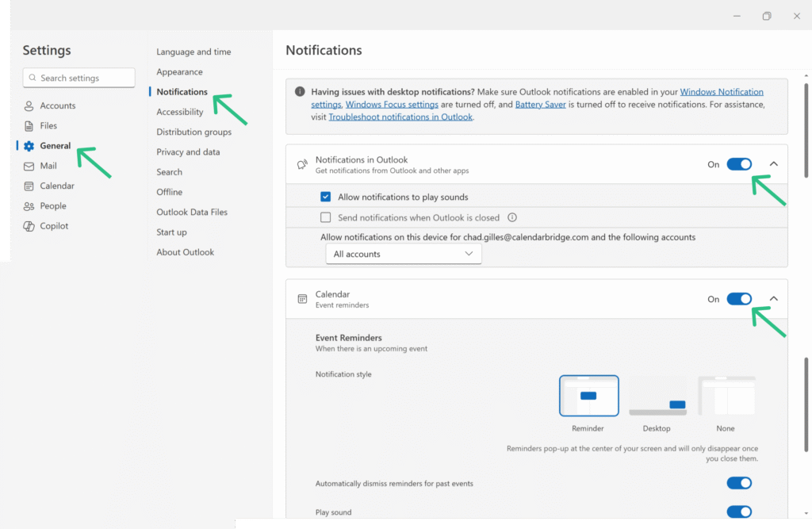Collapse the Notifications in Outlook section

[x=774, y=163]
